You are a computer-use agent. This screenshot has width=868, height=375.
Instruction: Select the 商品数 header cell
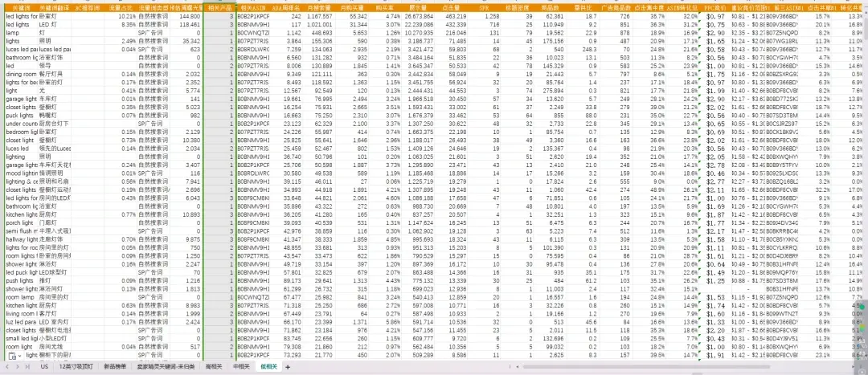pyautogui.click(x=551, y=9)
